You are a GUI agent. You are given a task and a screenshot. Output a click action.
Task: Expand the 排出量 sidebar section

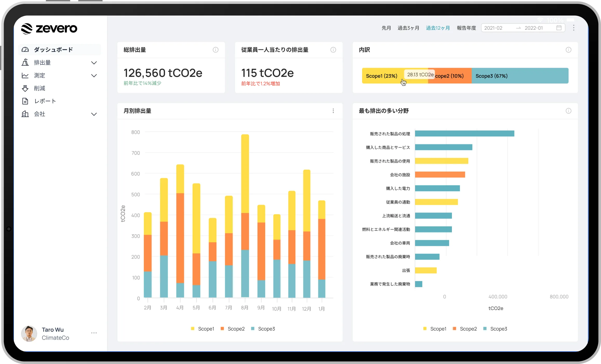[x=94, y=63]
